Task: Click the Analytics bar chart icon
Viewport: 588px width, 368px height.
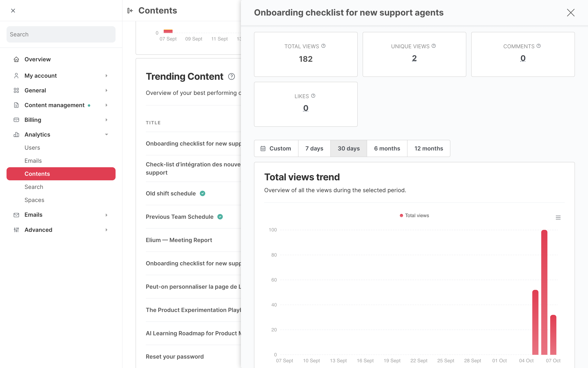Action: [16, 135]
